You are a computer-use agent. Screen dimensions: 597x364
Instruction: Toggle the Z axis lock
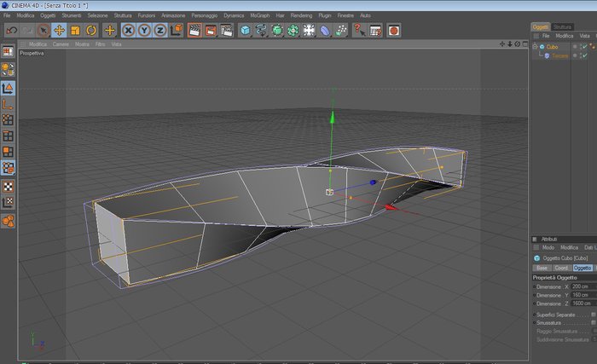160,30
